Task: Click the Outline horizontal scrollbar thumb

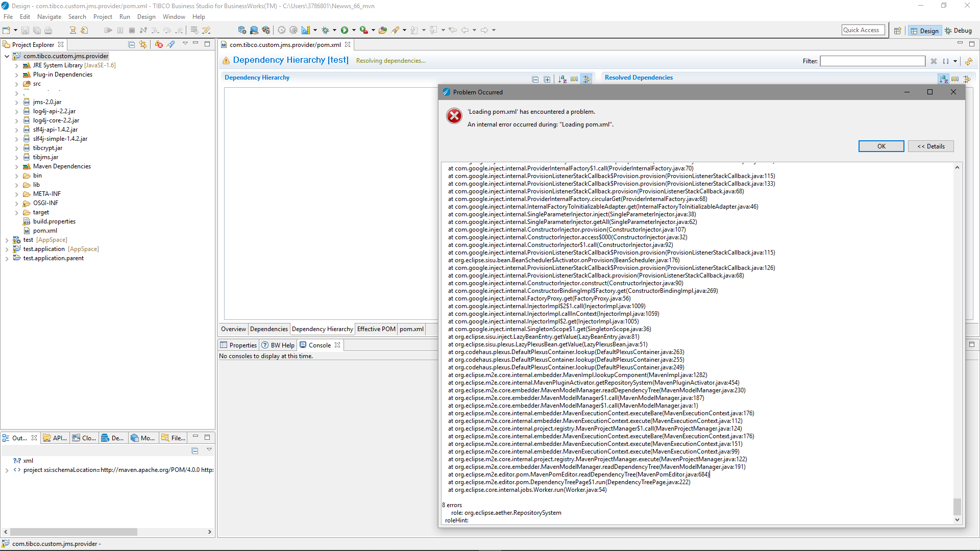Action: click(74, 532)
